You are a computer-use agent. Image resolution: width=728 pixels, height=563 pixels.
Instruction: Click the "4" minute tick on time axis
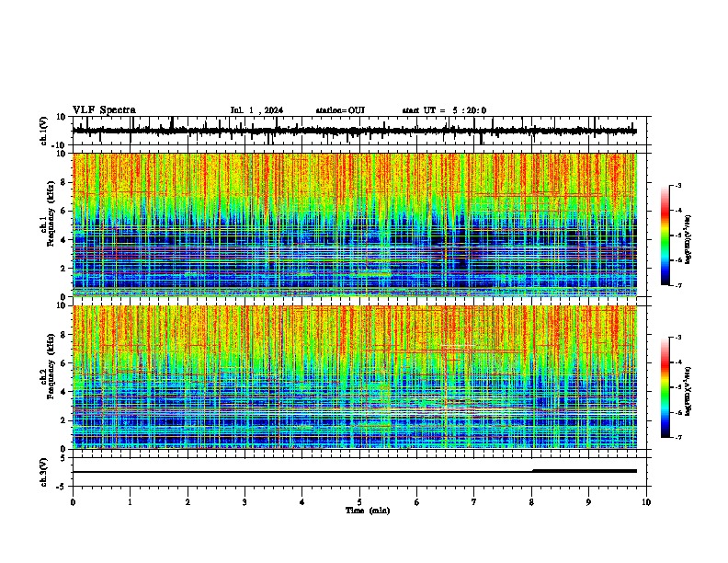click(x=302, y=502)
